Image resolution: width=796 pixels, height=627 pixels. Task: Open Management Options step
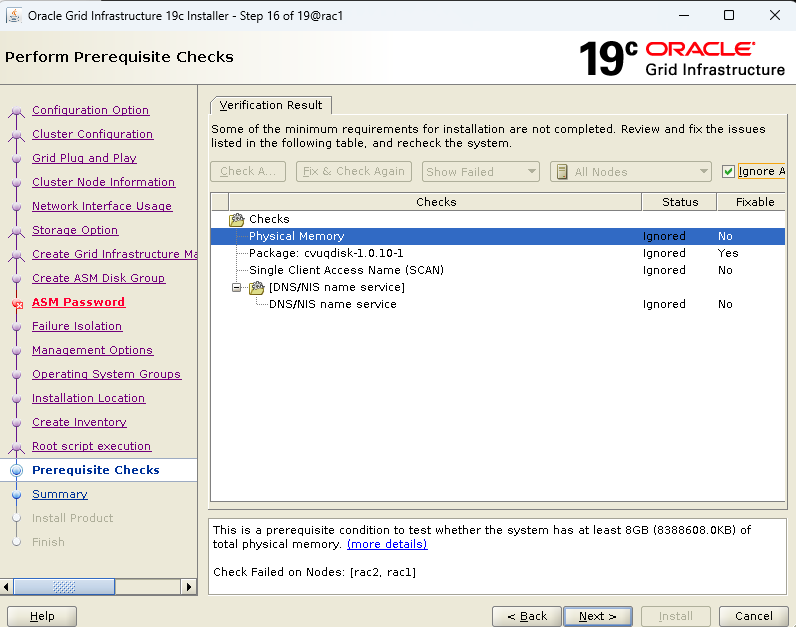click(x=92, y=350)
